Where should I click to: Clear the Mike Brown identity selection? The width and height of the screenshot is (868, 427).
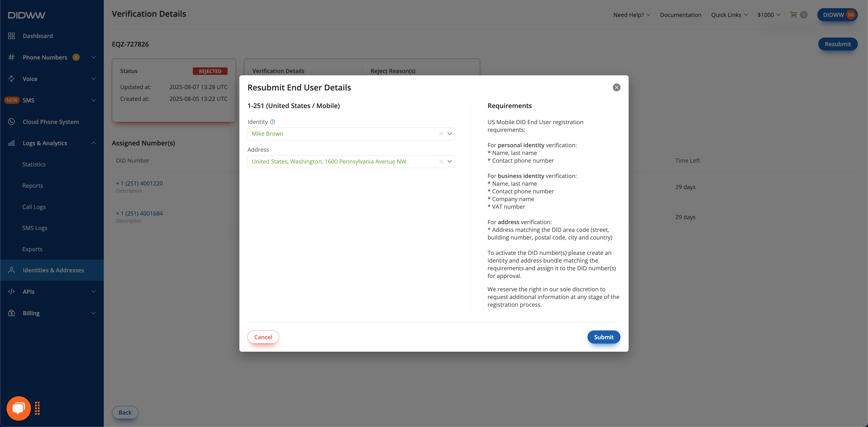tap(441, 134)
